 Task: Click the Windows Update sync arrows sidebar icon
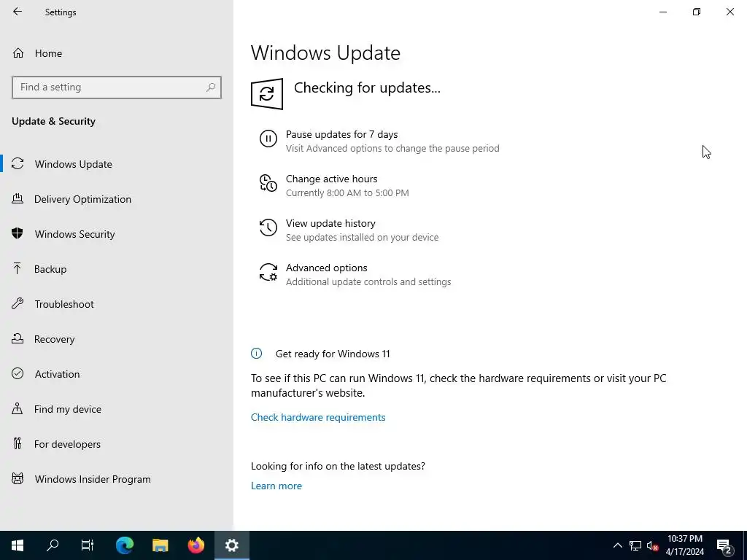click(18, 164)
